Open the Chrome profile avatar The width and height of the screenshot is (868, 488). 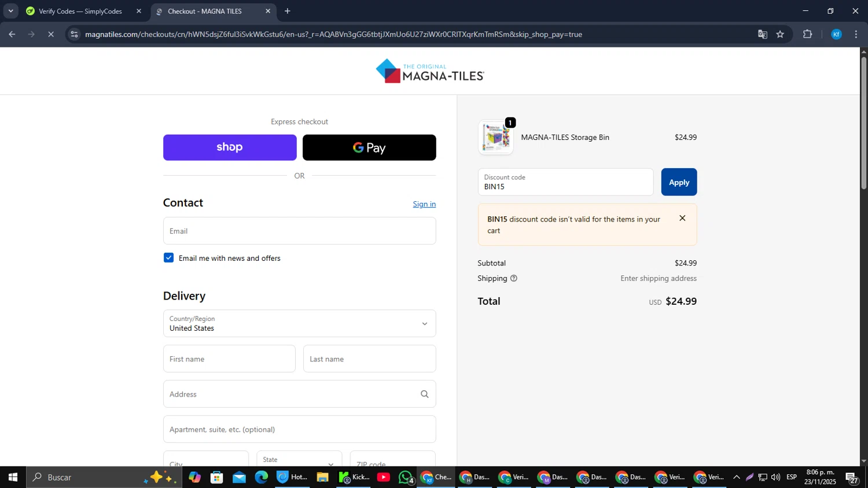(836, 34)
